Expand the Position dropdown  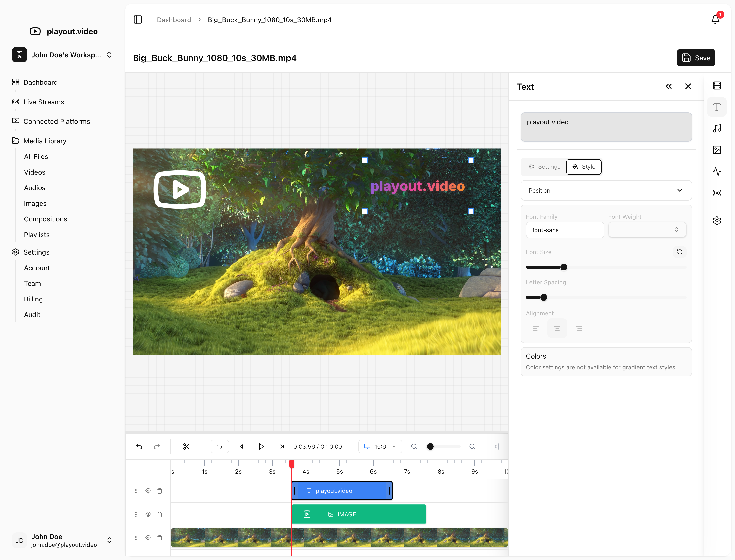pos(606,190)
